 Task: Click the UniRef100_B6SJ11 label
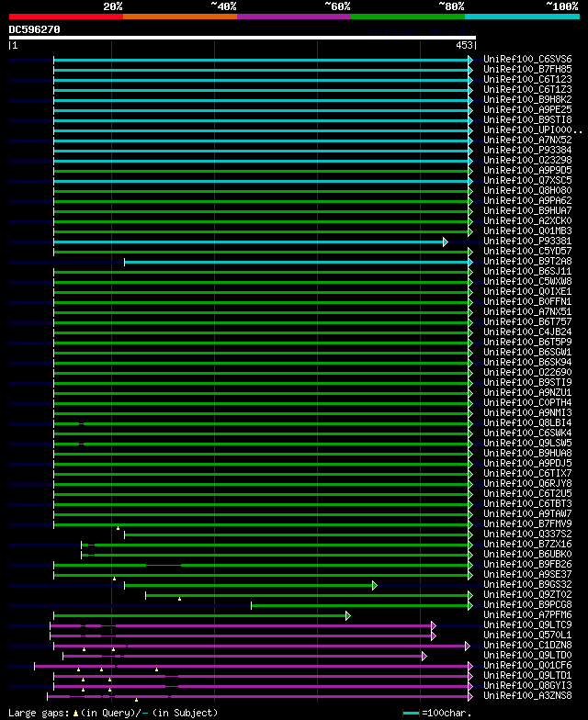pyautogui.click(x=527, y=272)
